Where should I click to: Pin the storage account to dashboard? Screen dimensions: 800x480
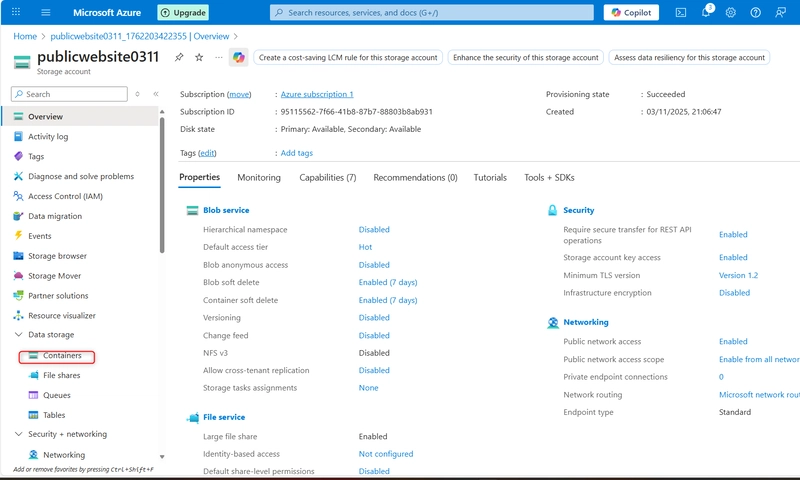pyautogui.click(x=179, y=57)
